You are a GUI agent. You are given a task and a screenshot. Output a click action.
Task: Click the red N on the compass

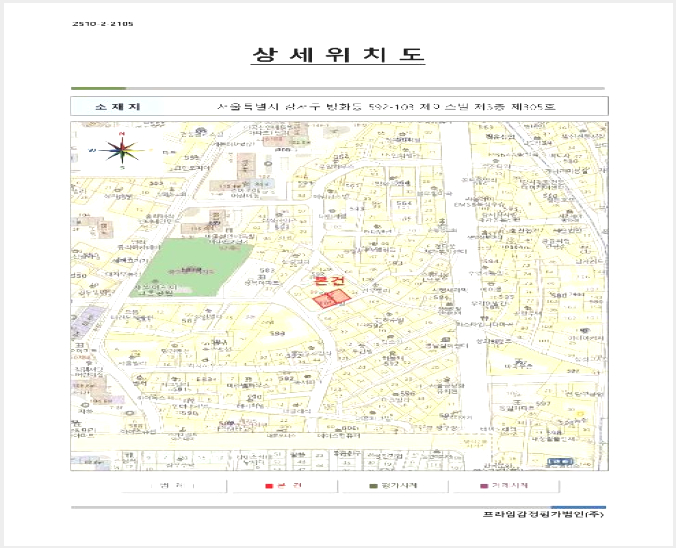122,134
